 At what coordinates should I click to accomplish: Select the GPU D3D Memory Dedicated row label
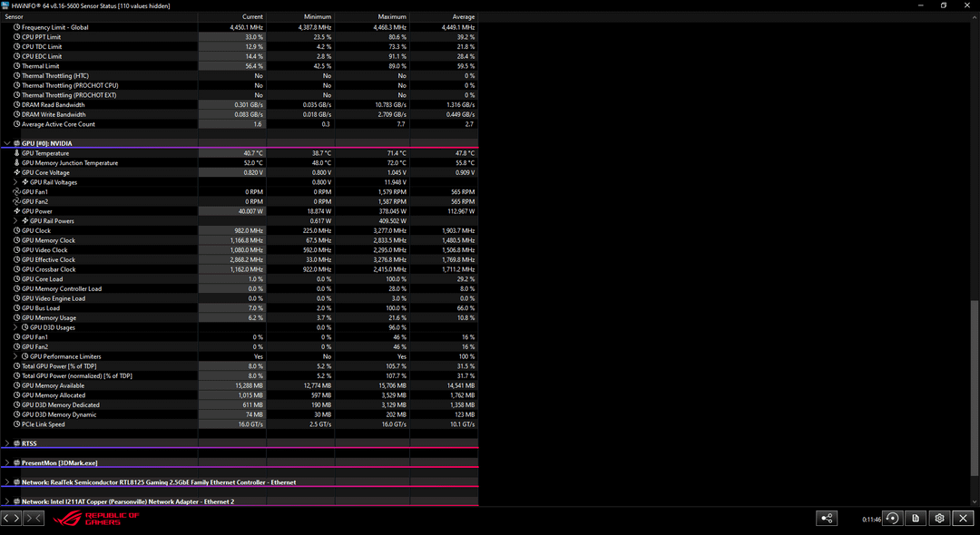[x=61, y=405]
